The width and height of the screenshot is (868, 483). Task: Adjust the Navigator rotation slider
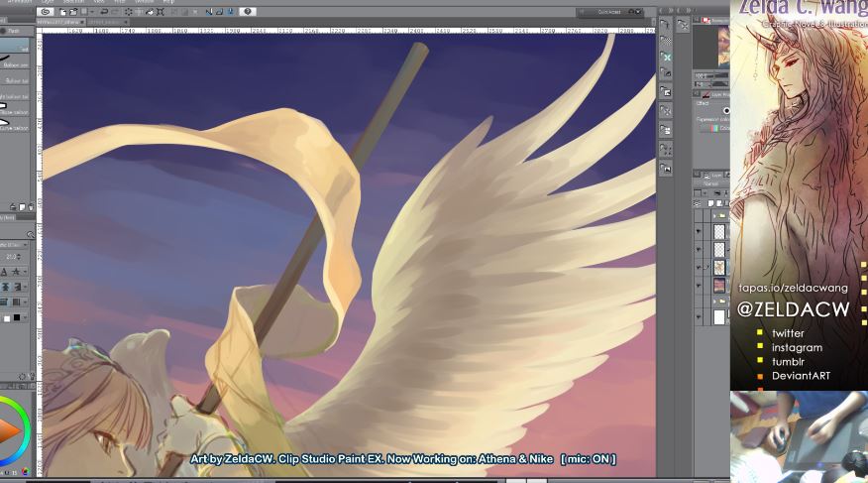coord(719,84)
